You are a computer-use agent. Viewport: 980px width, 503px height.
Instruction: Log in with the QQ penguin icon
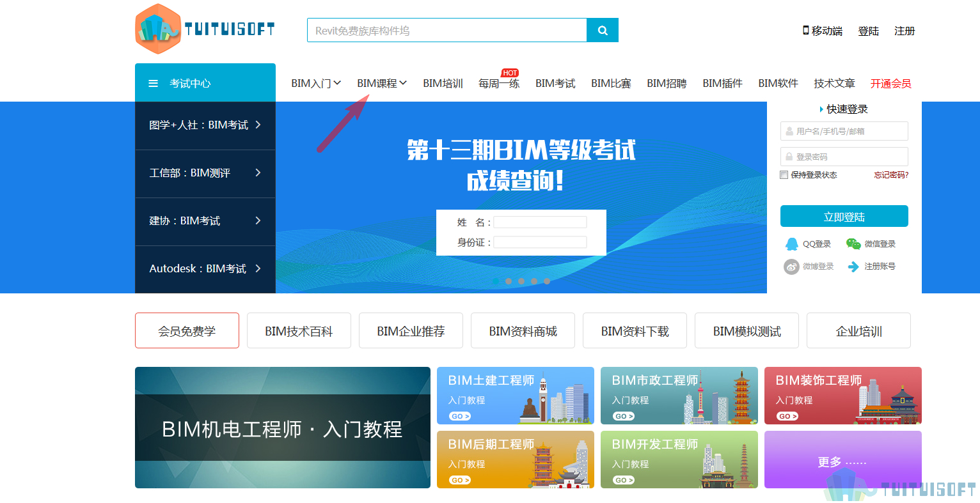[x=792, y=244]
